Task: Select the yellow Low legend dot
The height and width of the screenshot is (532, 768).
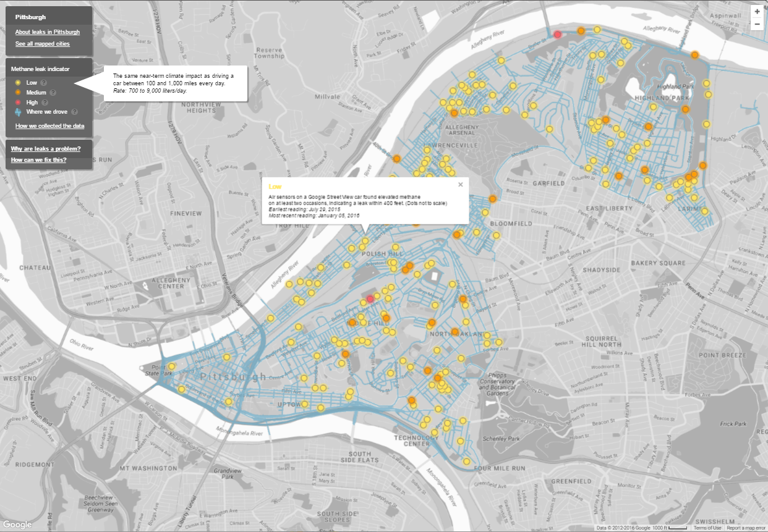Action: coord(18,83)
